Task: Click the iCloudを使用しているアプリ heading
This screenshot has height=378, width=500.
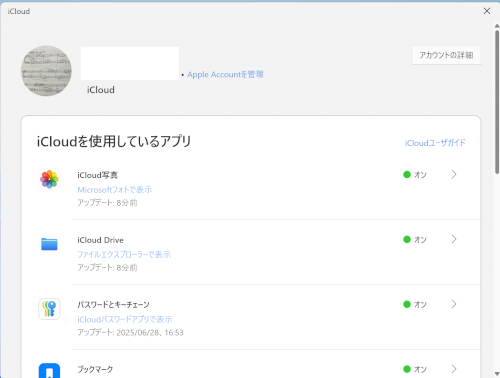Action: tap(114, 141)
